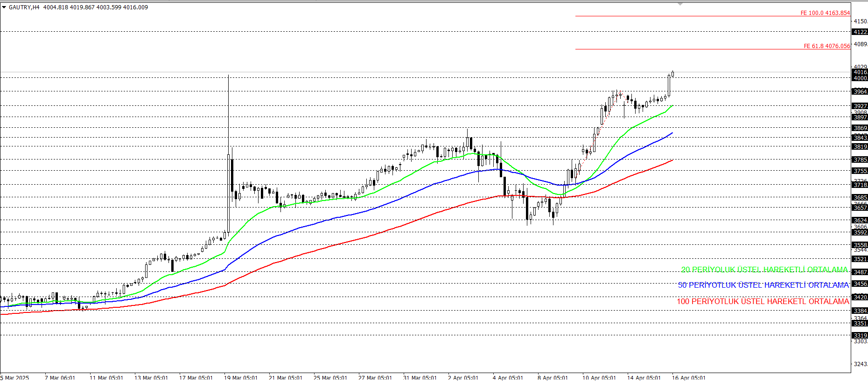Viewport: 868px width, 381px height.
Task: Click the 3456 price level tag
Action: coord(860,284)
